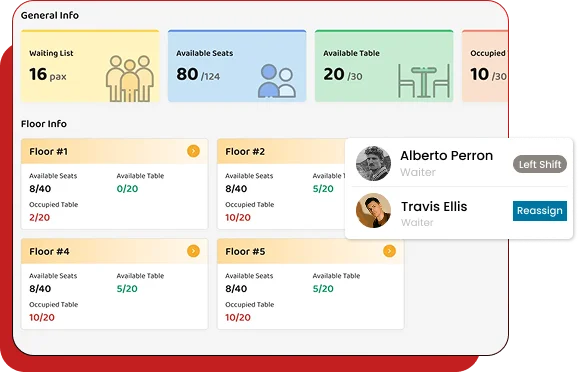Select the partially visible Occupied card
Viewport: 578px width, 372px height.
tap(485, 66)
